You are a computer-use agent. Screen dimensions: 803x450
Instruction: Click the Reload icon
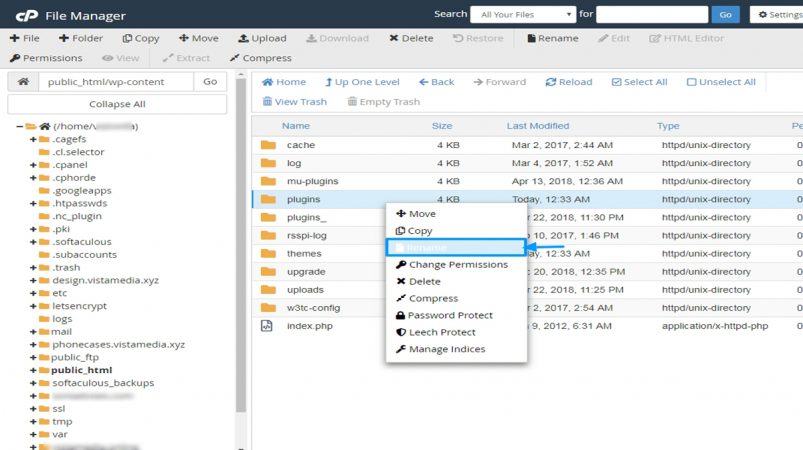coord(551,82)
